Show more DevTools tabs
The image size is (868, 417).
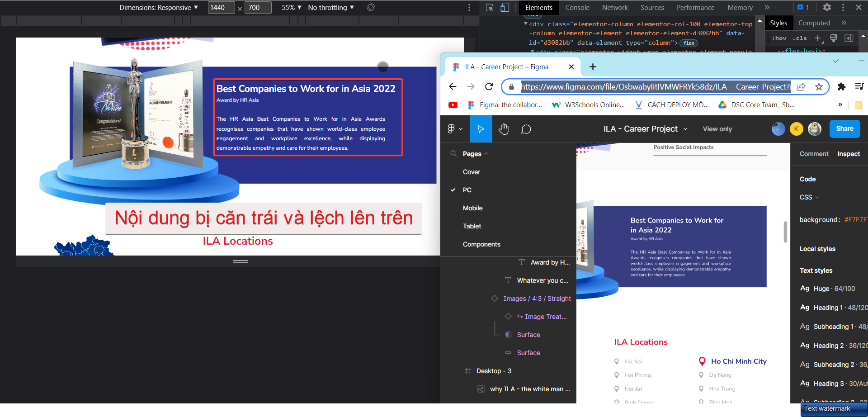point(767,7)
